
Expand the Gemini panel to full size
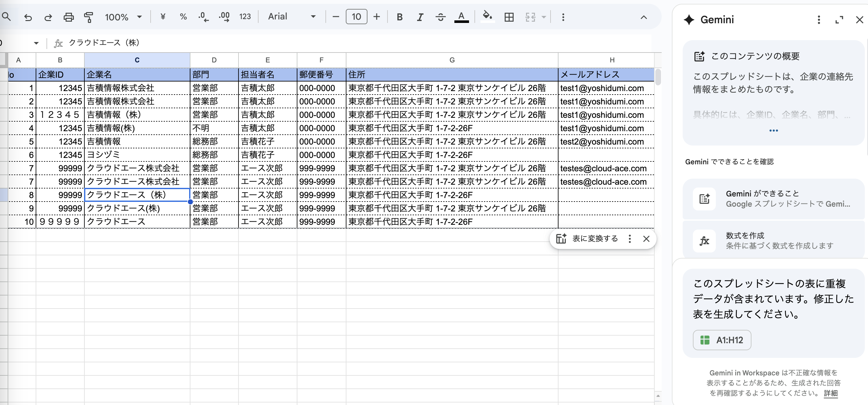839,20
